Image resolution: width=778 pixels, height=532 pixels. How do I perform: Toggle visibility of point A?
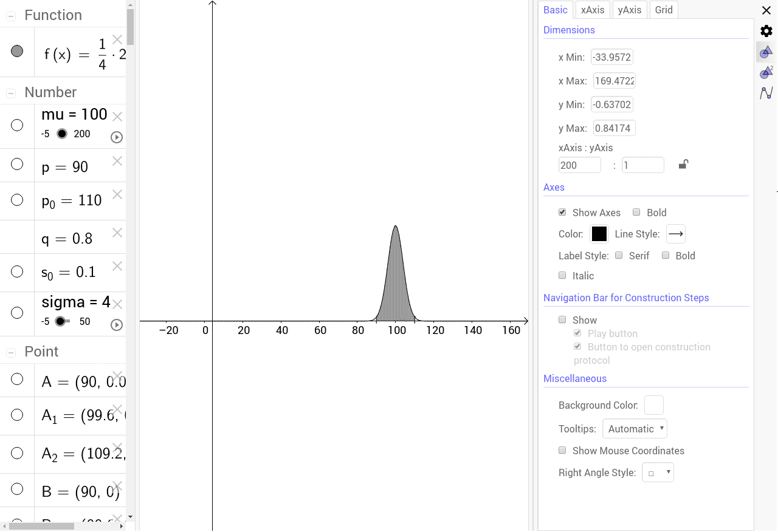click(x=17, y=380)
